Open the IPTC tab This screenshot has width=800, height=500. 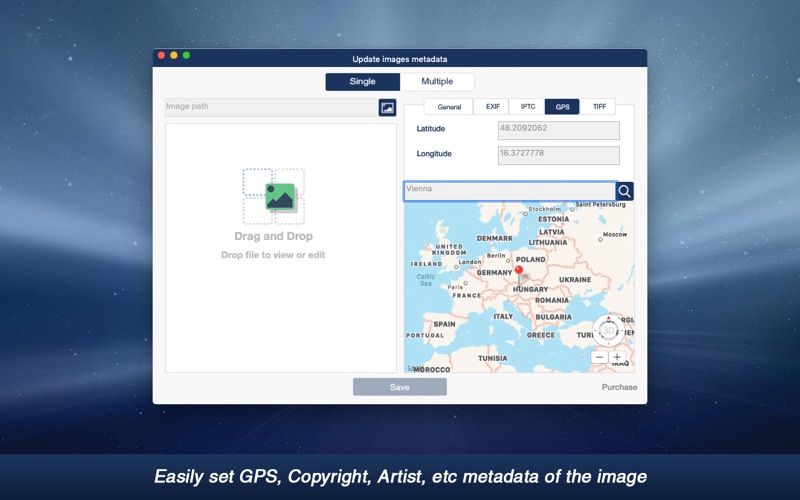tap(528, 107)
